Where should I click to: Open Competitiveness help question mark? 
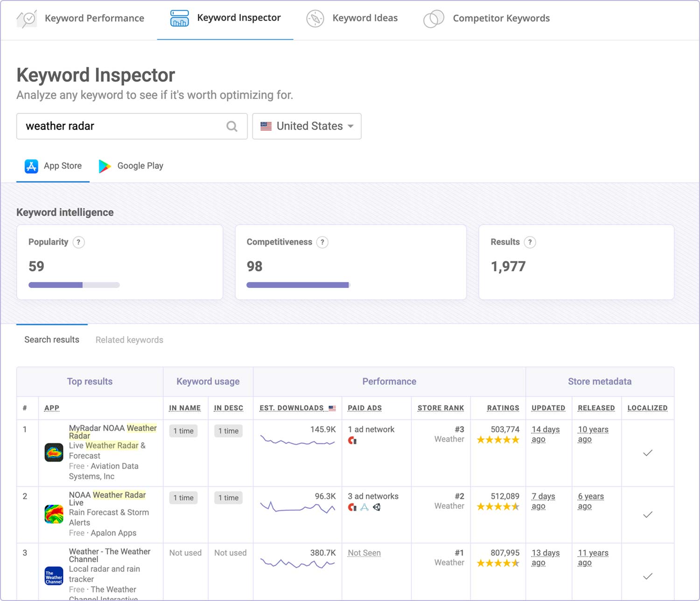[x=322, y=242]
